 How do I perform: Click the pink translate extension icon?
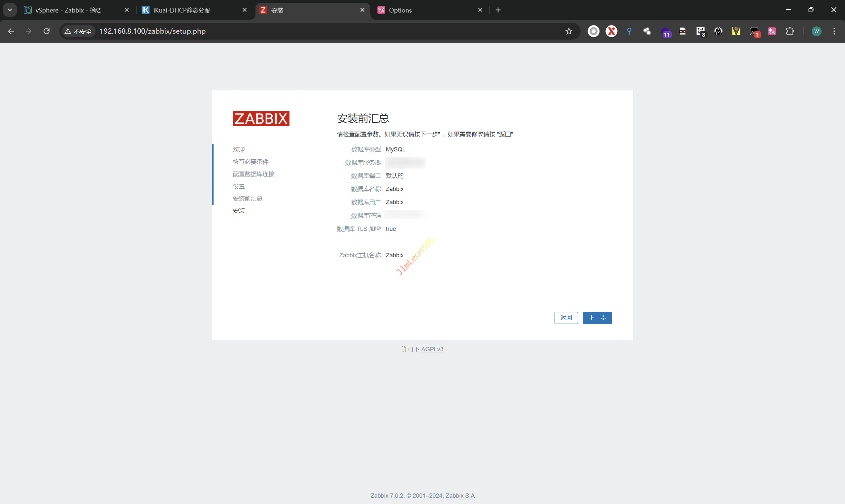[772, 31]
